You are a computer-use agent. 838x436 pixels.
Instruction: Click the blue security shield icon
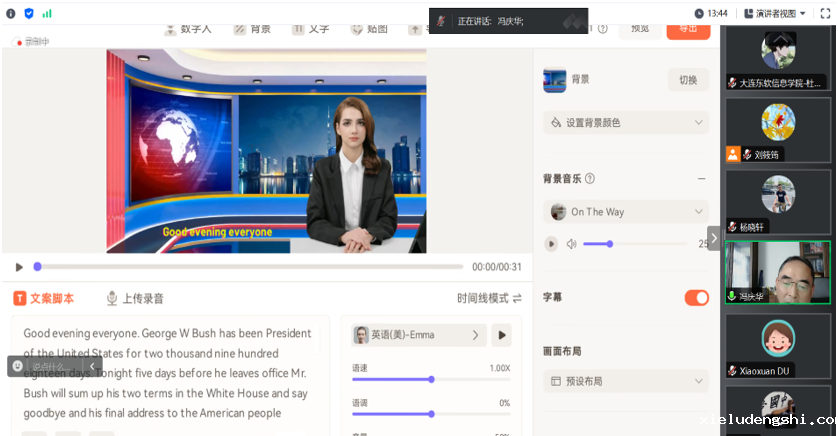pos(28,13)
